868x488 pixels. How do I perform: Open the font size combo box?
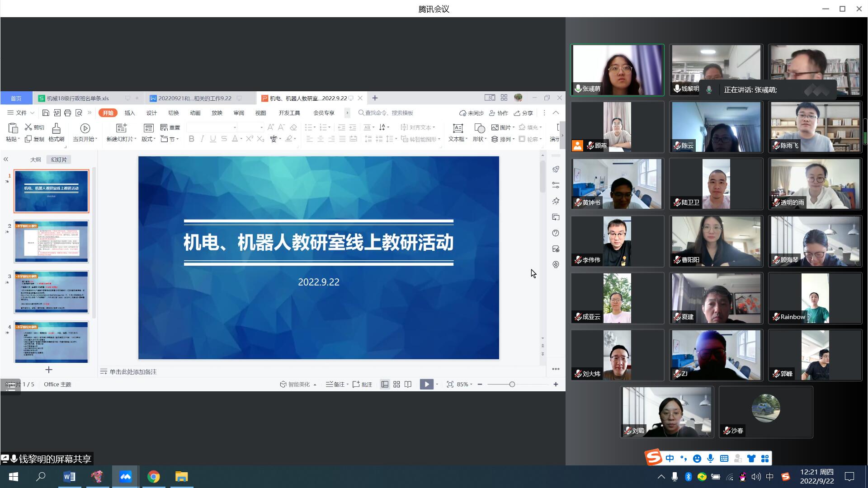click(251, 127)
